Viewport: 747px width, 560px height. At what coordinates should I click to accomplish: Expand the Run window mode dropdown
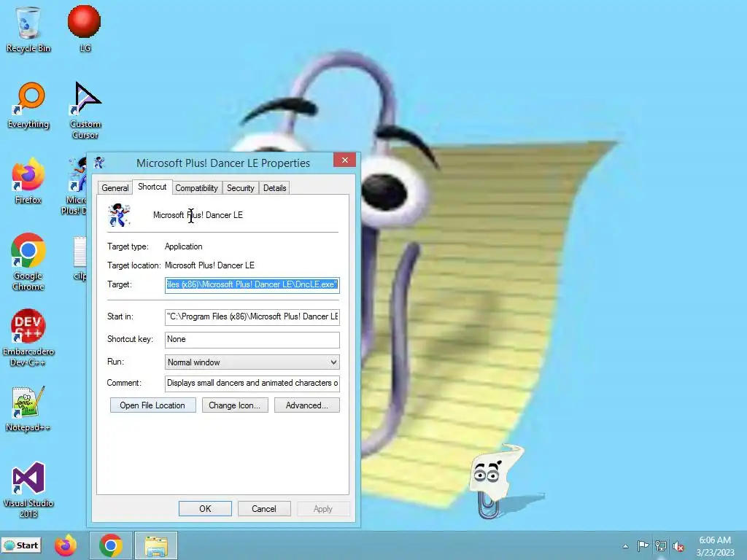click(x=252, y=362)
